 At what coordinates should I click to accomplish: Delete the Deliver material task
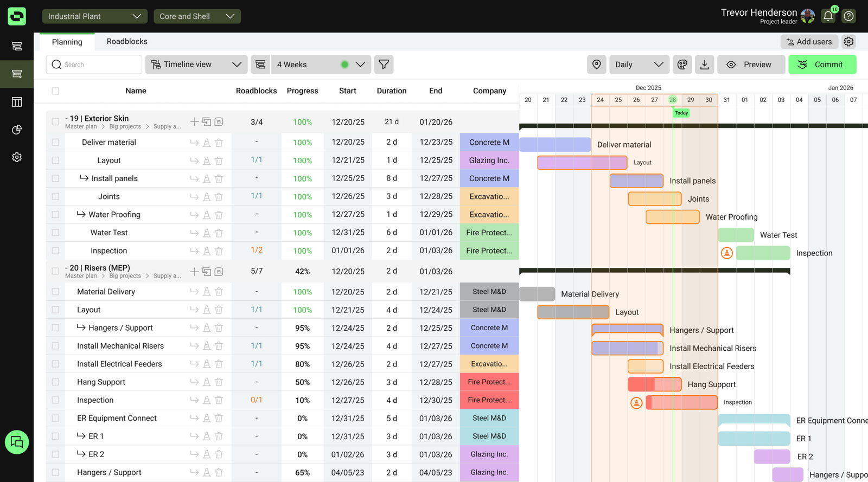pyautogui.click(x=219, y=143)
